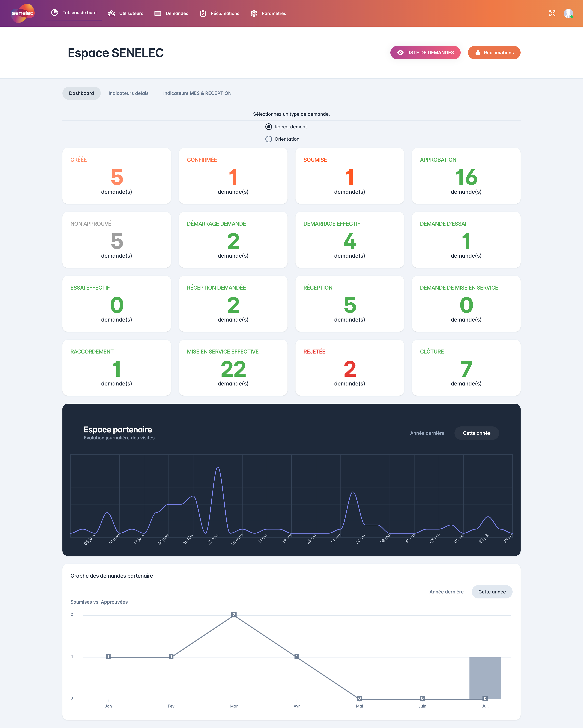
Task: Click the 22 févr. peak on visits chart
Action: [x=218, y=468]
